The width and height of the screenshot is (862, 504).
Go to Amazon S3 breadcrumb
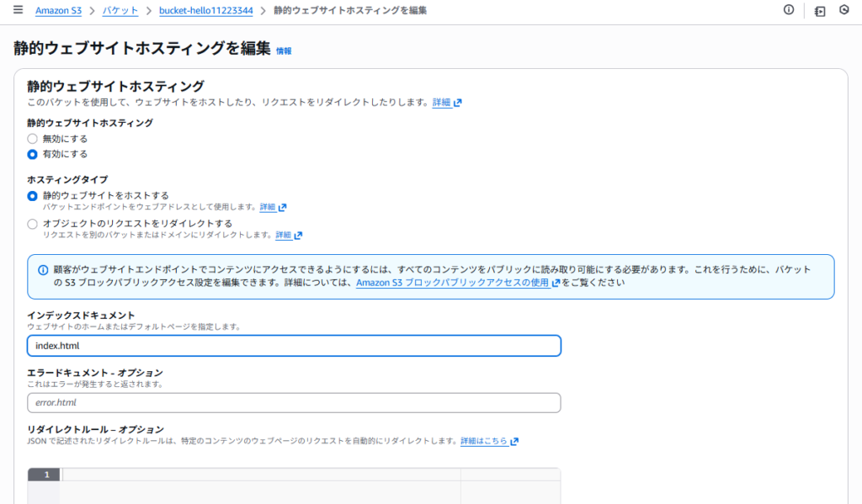point(58,11)
